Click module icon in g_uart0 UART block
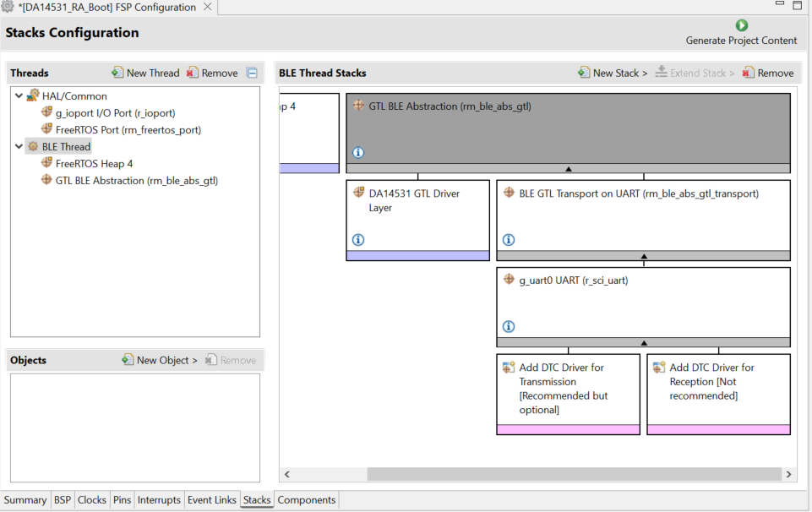The height and width of the screenshot is (512, 812). pyautogui.click(x=509, y=279)
